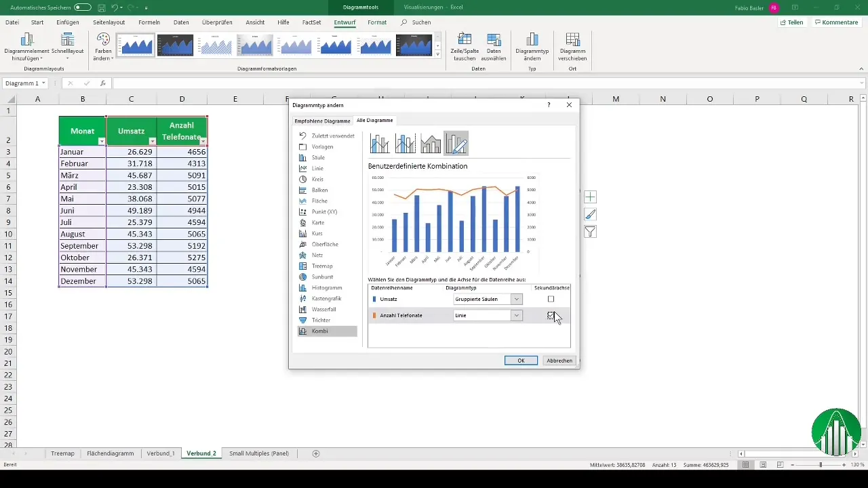Image resolution: width=868 pixels, height=488 pixels.
Task: Click OK in the dialog
Action: click(x=521, y=361)
